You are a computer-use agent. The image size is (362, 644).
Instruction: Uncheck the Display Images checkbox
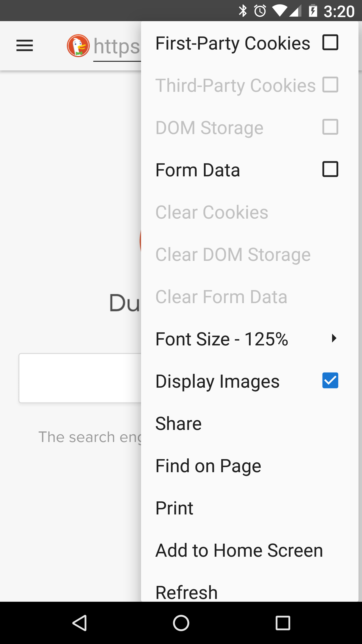[x=330, y=380]
